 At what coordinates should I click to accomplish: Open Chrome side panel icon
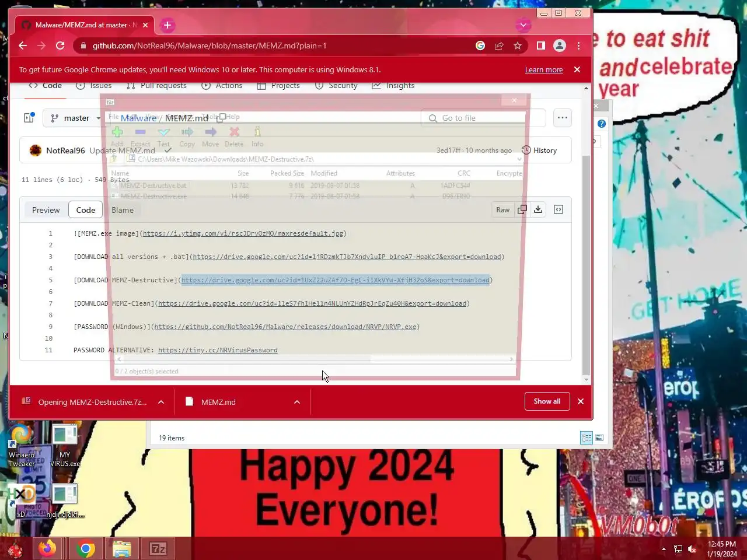coord(541,45)
